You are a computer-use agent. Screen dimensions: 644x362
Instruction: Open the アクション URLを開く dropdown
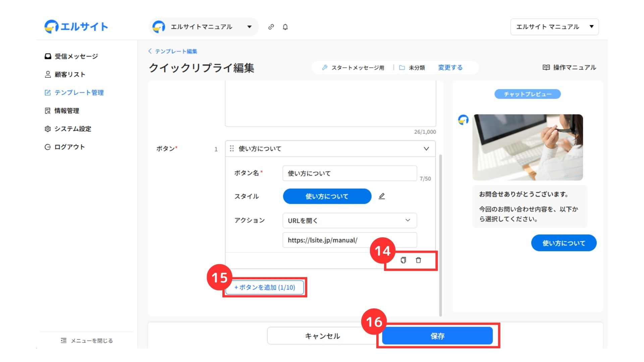click(x=350, y=221)
